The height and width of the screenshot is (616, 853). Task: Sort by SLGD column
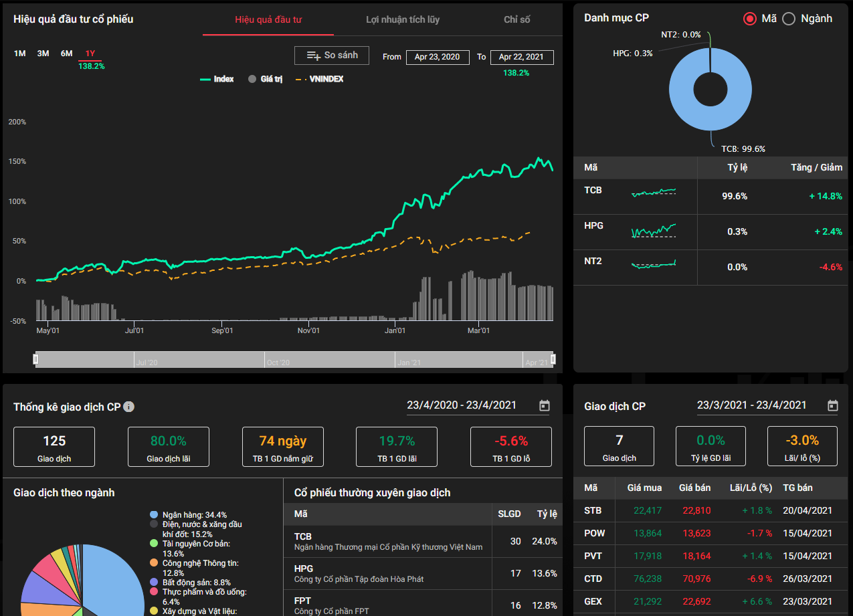pos(509,514)
